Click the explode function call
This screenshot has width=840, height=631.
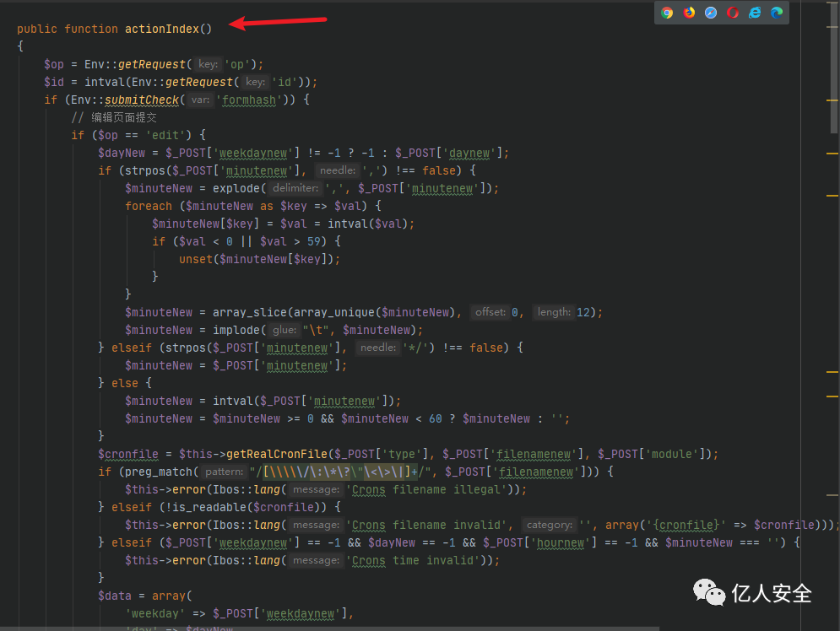tap(236, 188)
